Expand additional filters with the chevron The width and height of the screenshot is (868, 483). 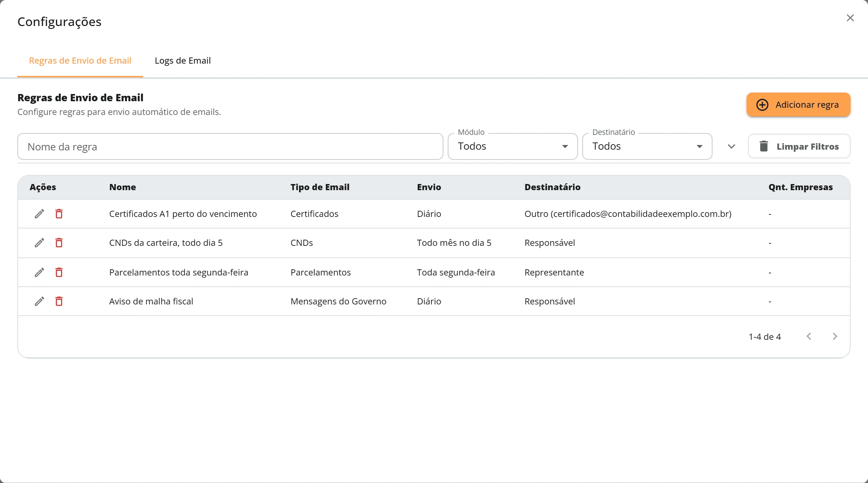731,146
